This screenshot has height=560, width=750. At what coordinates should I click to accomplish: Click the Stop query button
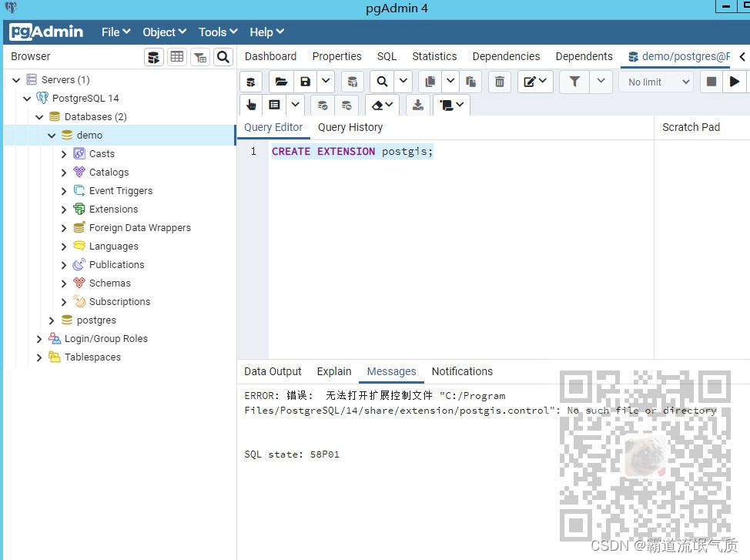click(x=711, y=82)
